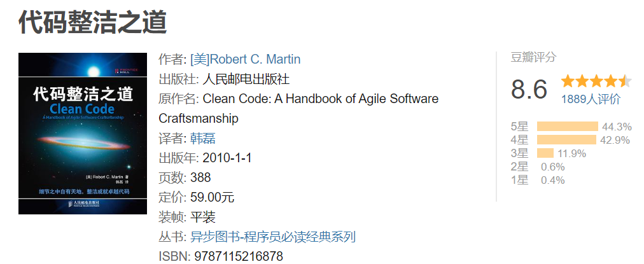The height and width of the screenshot is (264, 644).
Task: Click the 44.3% percentage for 5星
Action: point(617,127)
